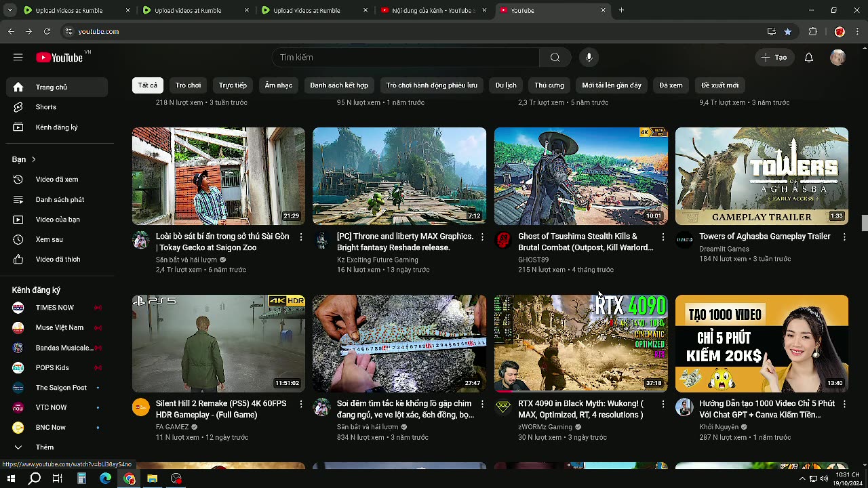Open Danh sách phát playlists
Image resolution: width=868 pixels, height=488 pixels.
[57, 200]
